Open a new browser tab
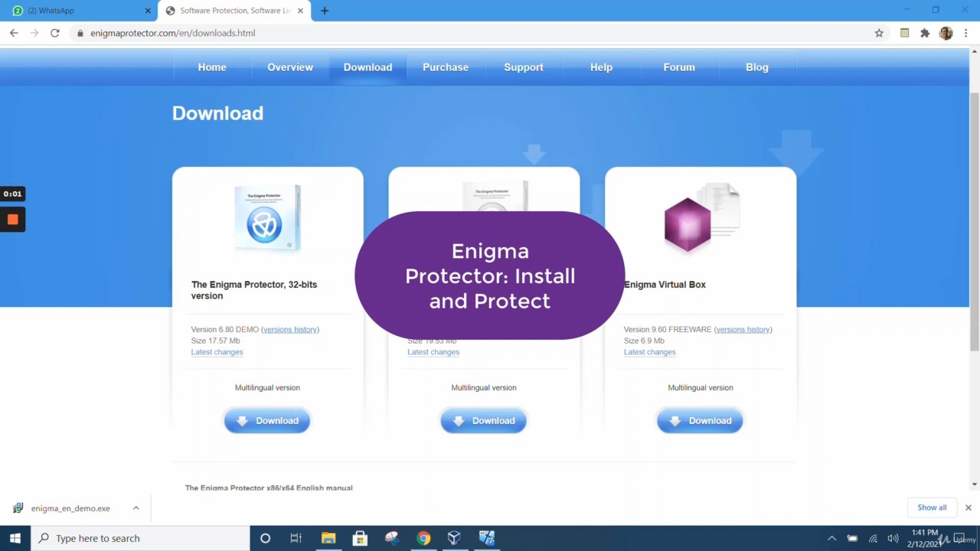The height and width of the screenshot is (551, 980). point(325,11)
